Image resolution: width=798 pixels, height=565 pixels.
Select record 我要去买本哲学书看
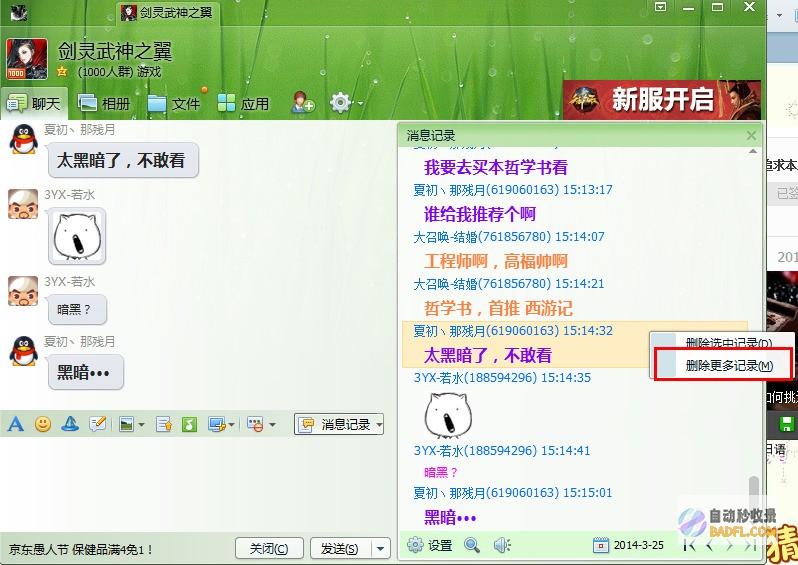point(495,167)
